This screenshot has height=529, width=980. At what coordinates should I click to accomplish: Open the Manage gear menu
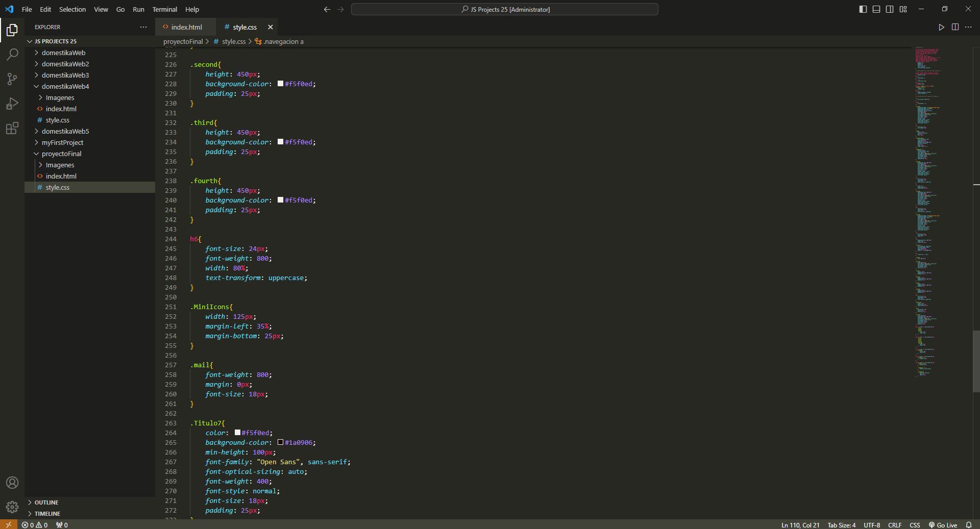tap(12, 507)
